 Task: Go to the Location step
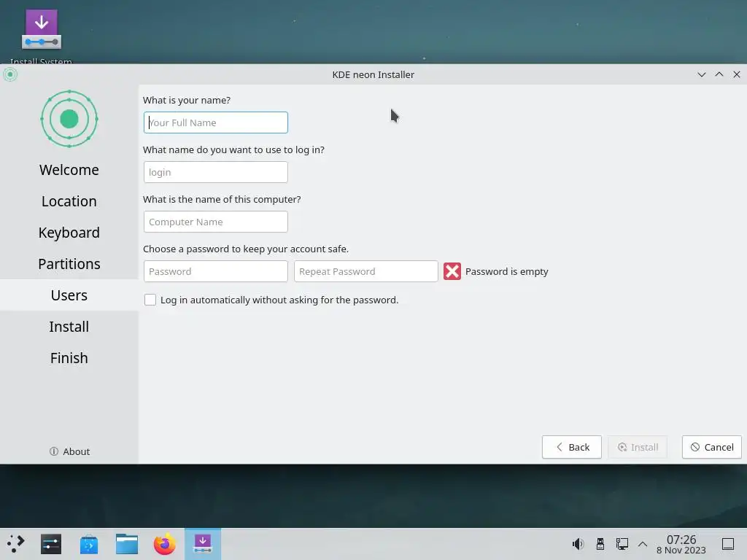point(69,201)
